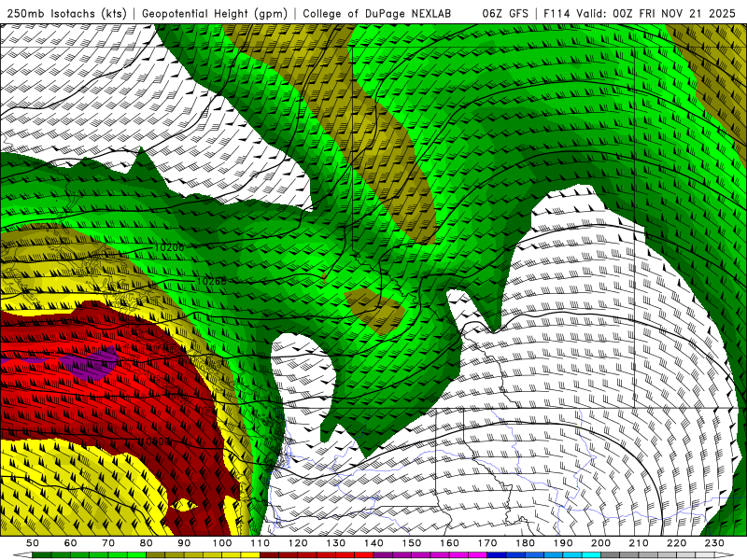Click the 130 kts colorbar label

click(x=335, y=543)
